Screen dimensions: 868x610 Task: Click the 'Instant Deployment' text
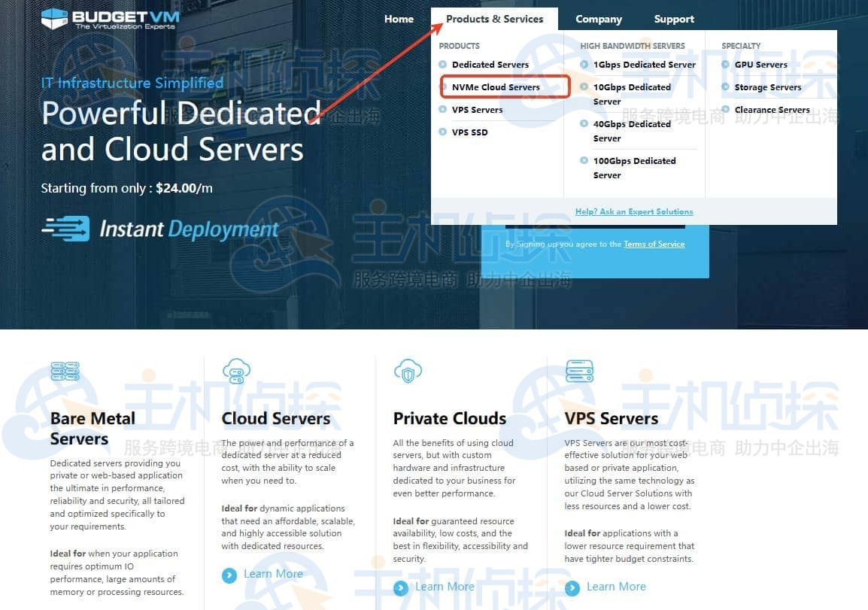189,229
